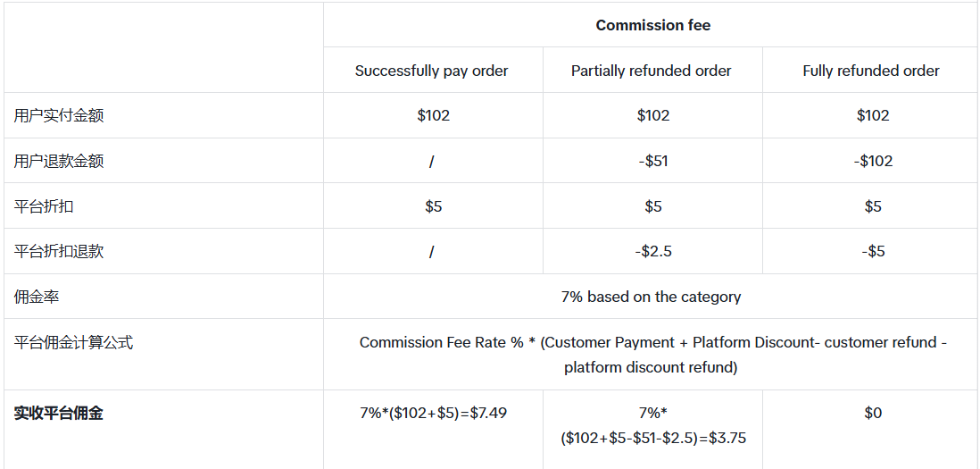980x469 pixels.
Task: Click the 平台佣金计算公式 row label
Action: click(74, 342)
